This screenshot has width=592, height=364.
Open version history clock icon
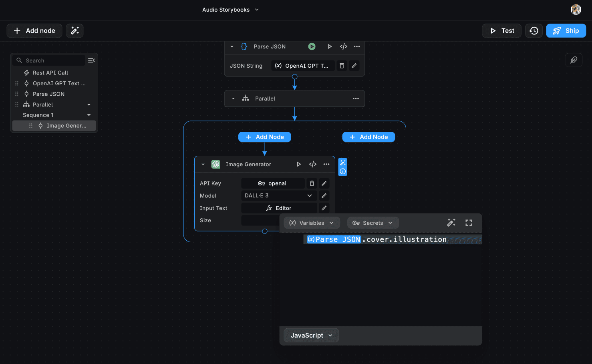pyautogui.click(x=534, y=31)
